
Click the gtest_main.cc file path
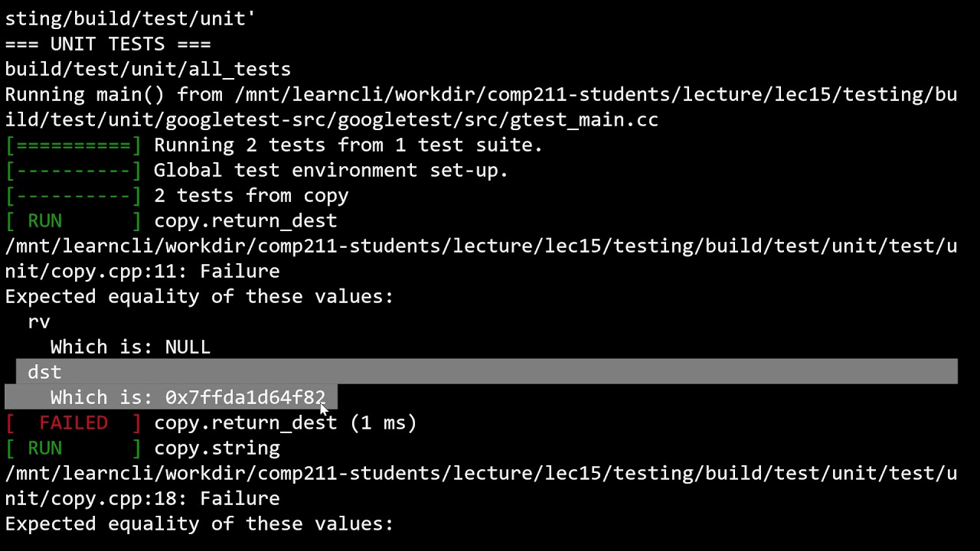(332, 119)
